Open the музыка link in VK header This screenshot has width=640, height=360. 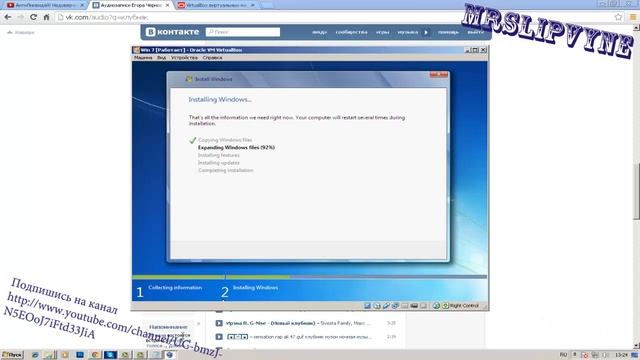point(408,32)
